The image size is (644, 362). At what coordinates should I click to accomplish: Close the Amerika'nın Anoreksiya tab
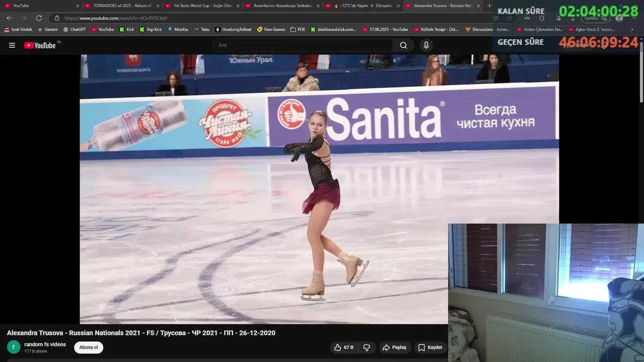[318, 6]
